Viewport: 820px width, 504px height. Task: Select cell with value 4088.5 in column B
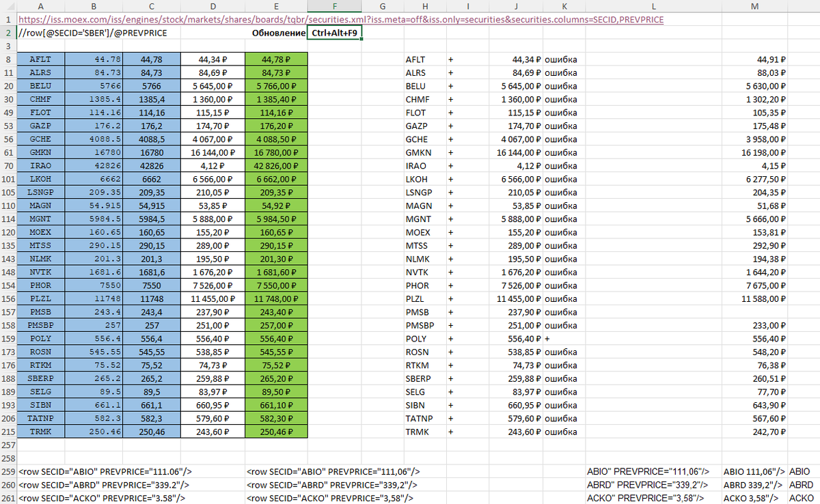click(94, 140)
